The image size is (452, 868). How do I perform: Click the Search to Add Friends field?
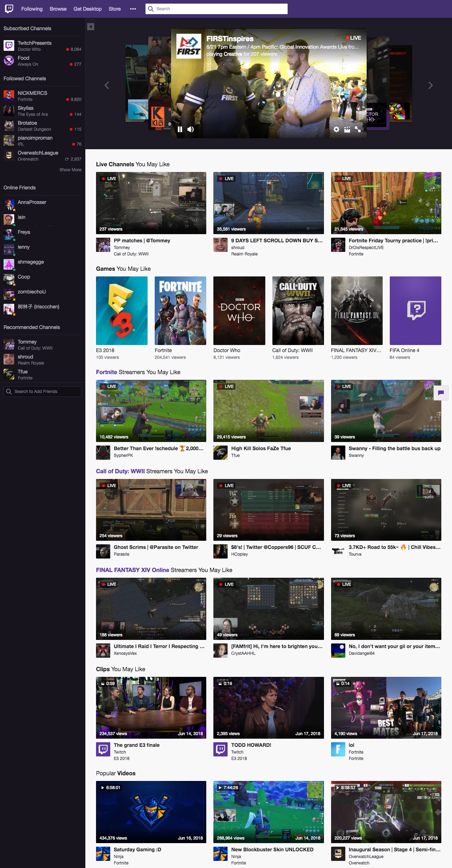coord(42,392)
